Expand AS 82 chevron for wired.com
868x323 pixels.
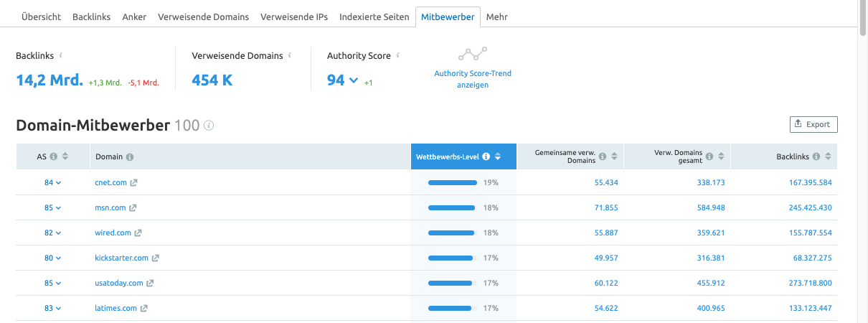point(58,233)
